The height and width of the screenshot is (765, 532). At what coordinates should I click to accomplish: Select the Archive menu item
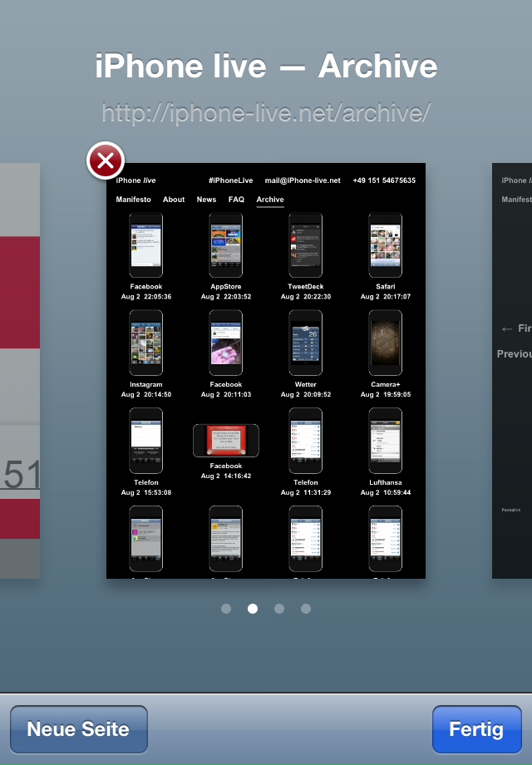point(270,200)
